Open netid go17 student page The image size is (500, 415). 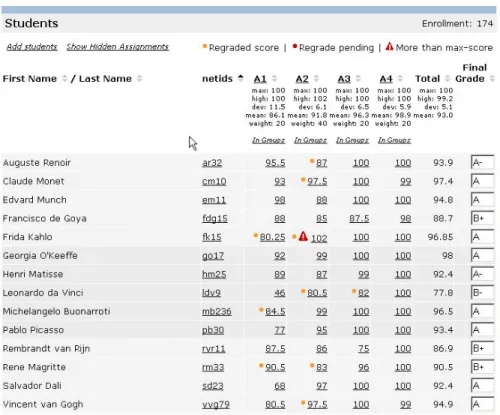point(213,256)
